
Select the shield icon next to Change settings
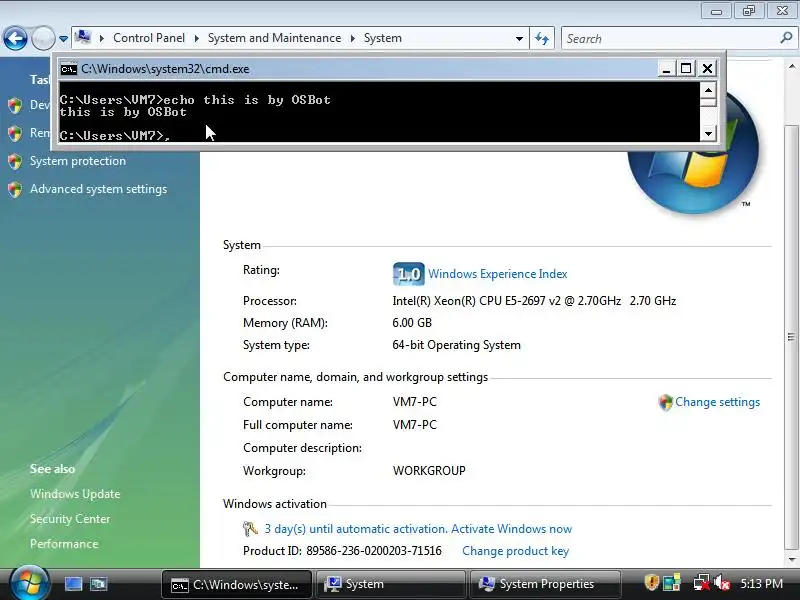[x=665, y=403]
